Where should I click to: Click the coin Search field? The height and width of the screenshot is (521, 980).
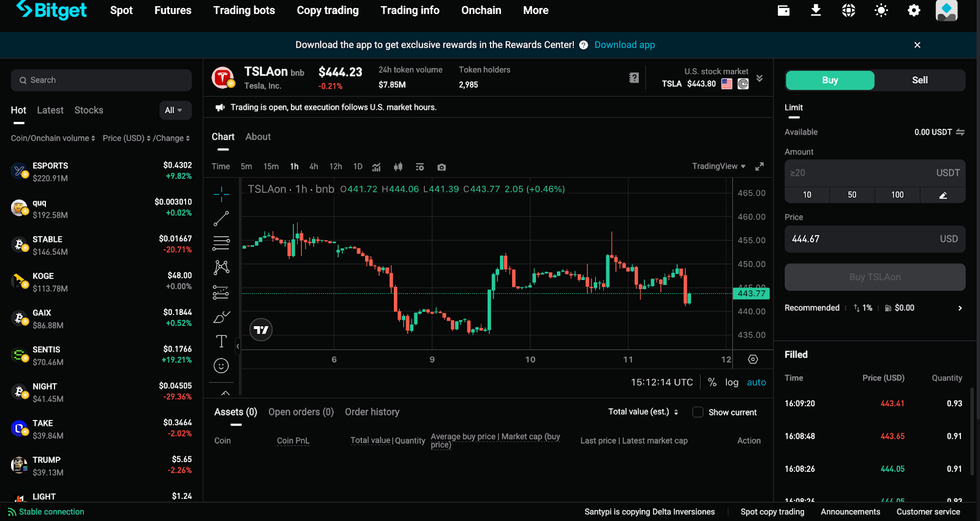101,80
